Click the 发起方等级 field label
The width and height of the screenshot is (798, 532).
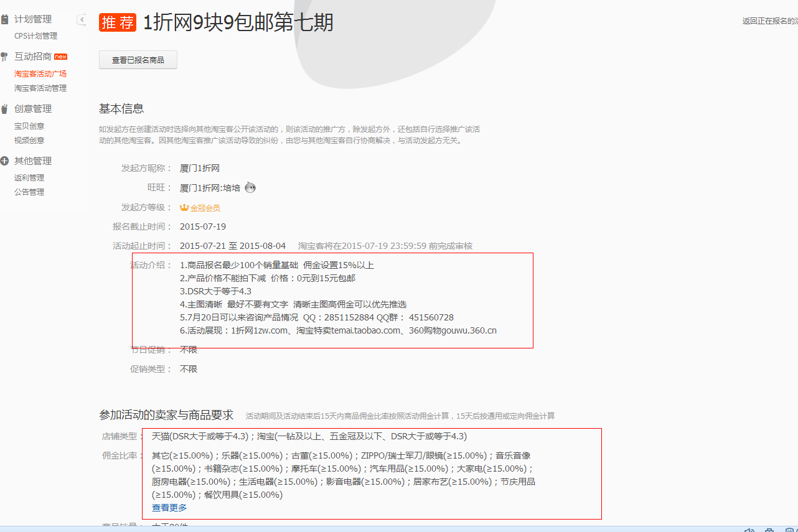click(x=146, y=207)
